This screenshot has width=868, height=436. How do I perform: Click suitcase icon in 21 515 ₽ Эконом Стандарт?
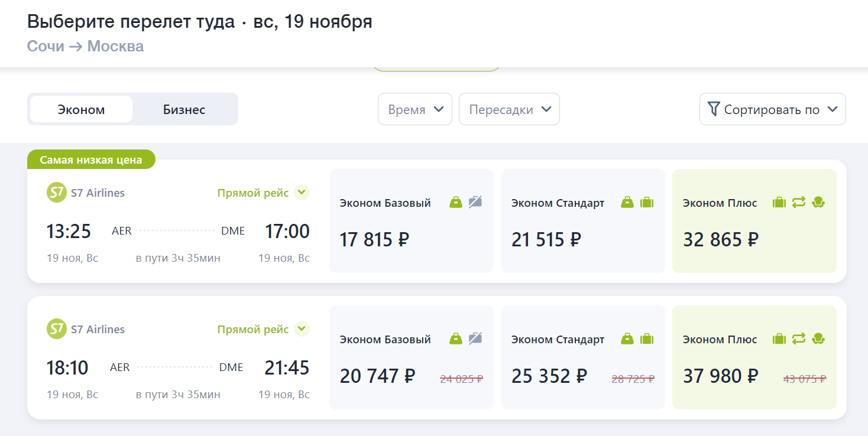point(647,202)
